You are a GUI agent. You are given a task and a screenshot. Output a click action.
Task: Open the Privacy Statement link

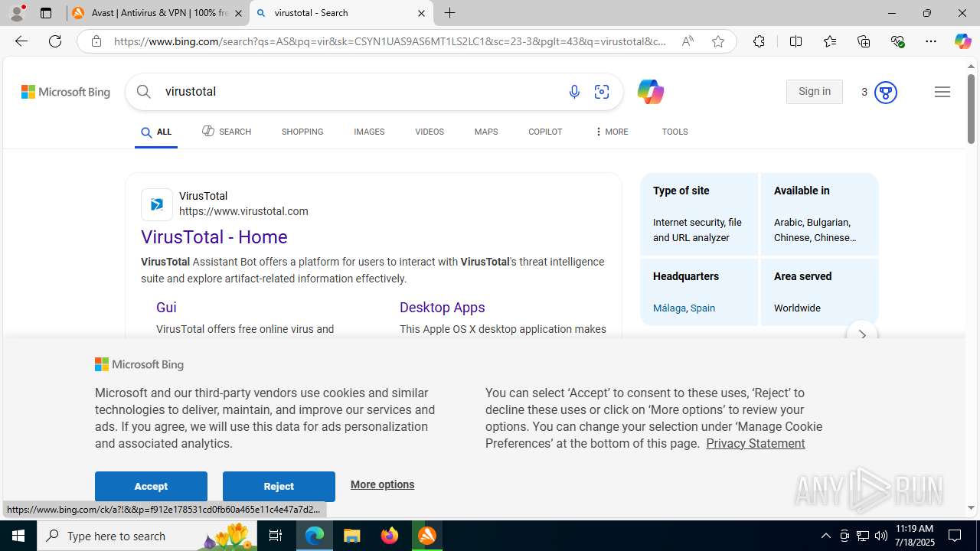click(755, 443)
